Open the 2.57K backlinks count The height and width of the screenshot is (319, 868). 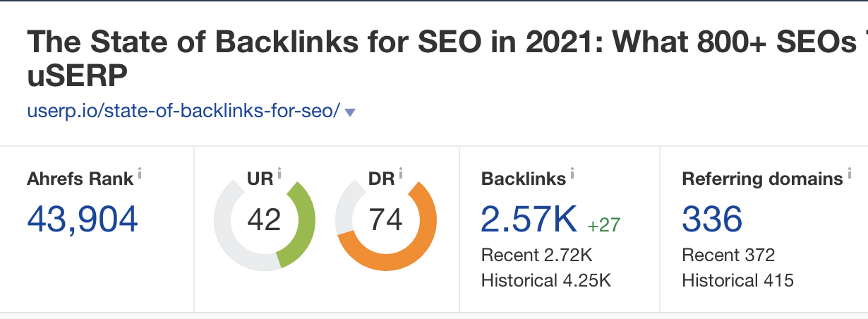(x=529, y=219)
